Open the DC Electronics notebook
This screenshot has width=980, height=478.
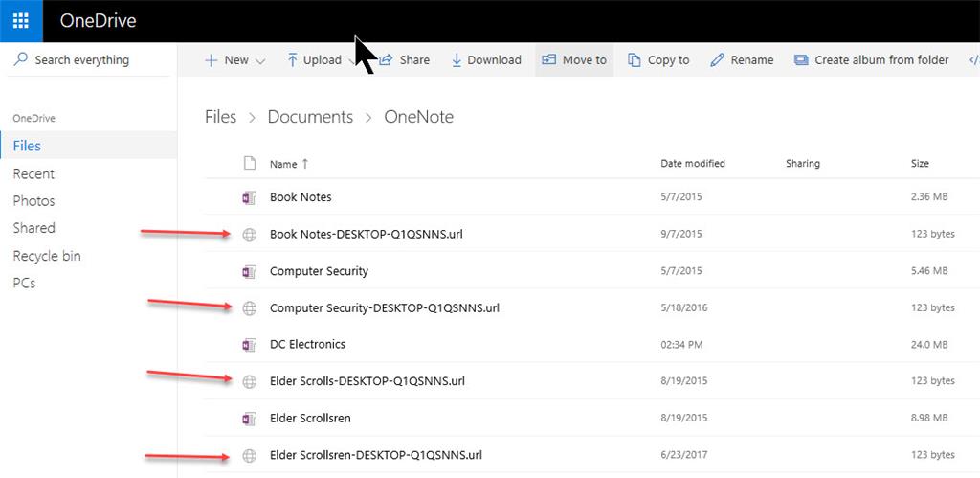[307, 344]
